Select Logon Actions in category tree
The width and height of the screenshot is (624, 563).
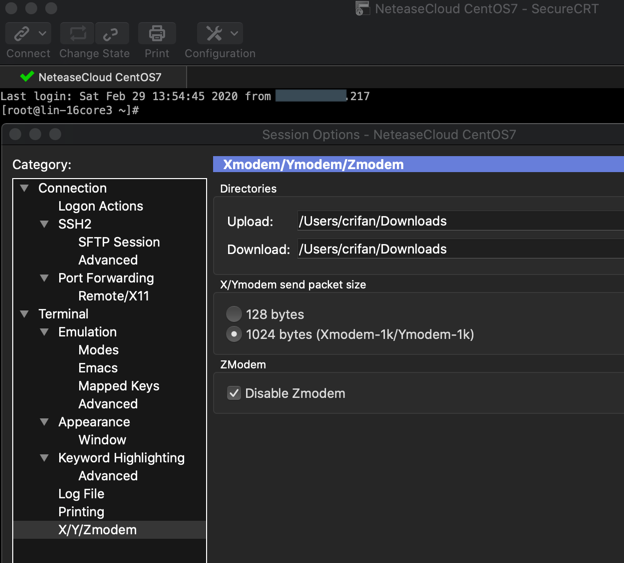click(100, 206)
